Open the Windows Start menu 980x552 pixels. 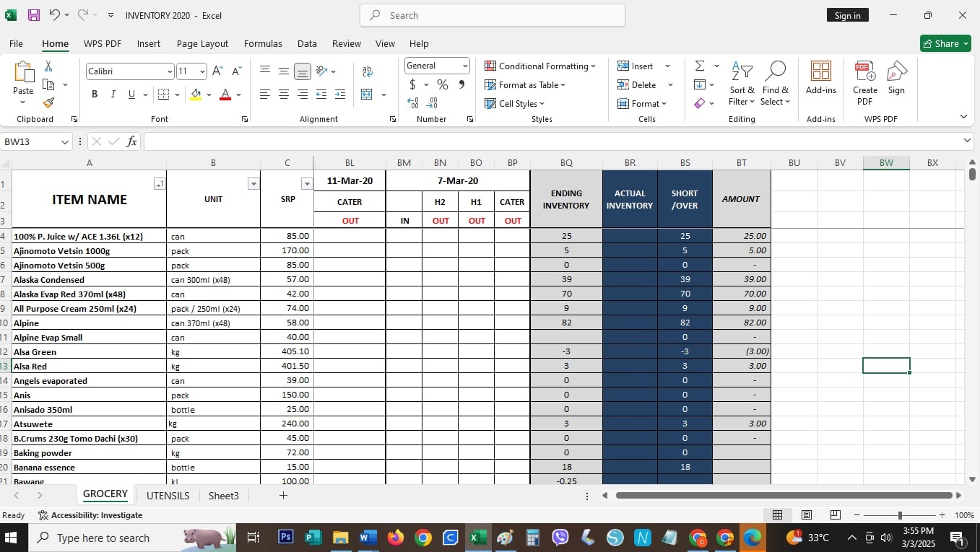pos(12,538)
